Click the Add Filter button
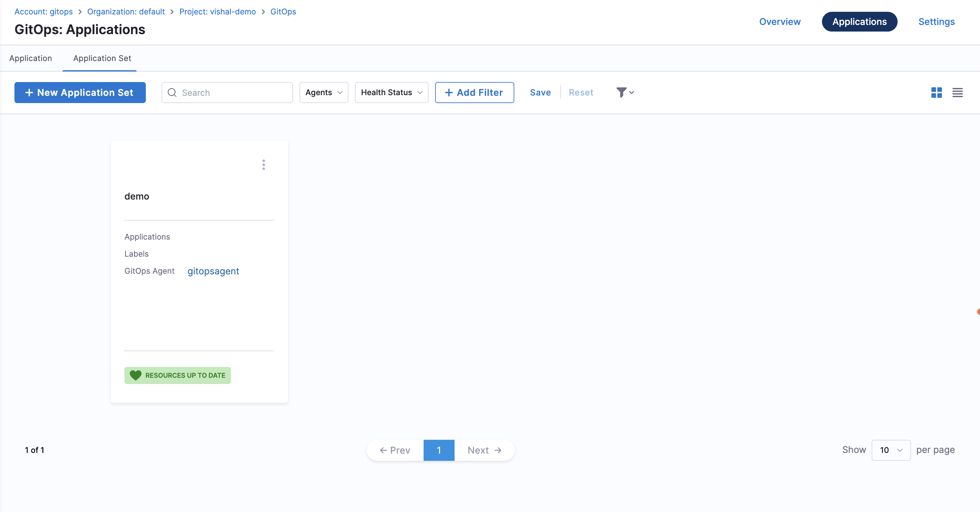Viewport: 980px width, 512px height. click(474, 92)
